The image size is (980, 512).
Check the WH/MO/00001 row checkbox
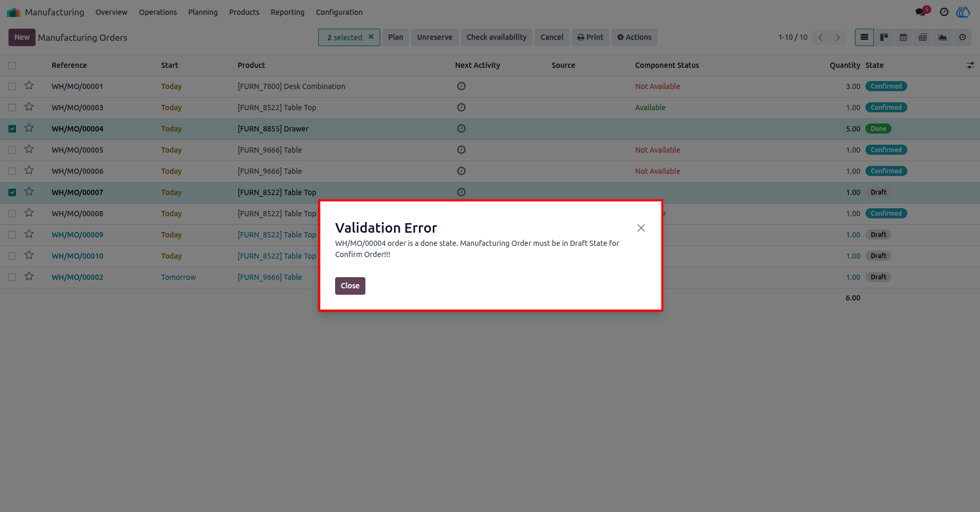click(x=12, y=86)
